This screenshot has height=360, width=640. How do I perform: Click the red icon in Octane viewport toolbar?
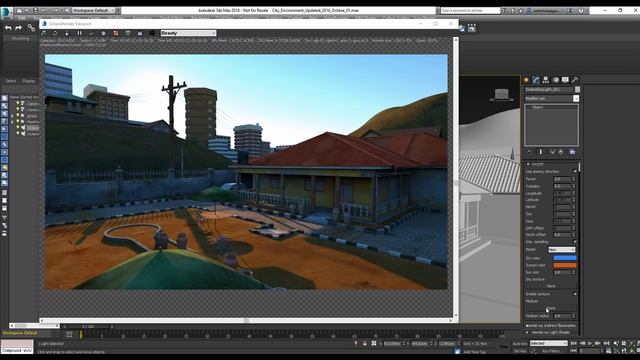pos(116,33)
